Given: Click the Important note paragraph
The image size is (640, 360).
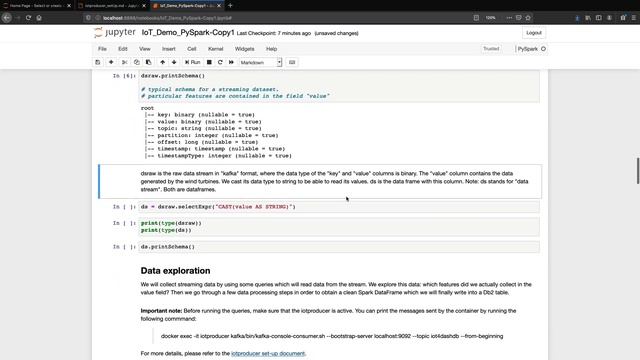Looking at the screenshot, I should pos(329,315).
